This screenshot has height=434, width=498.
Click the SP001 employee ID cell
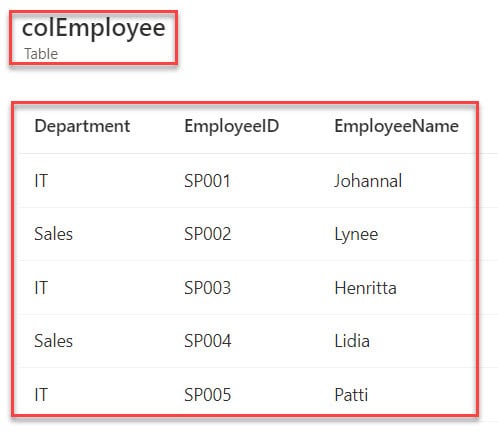pos(207,181)
